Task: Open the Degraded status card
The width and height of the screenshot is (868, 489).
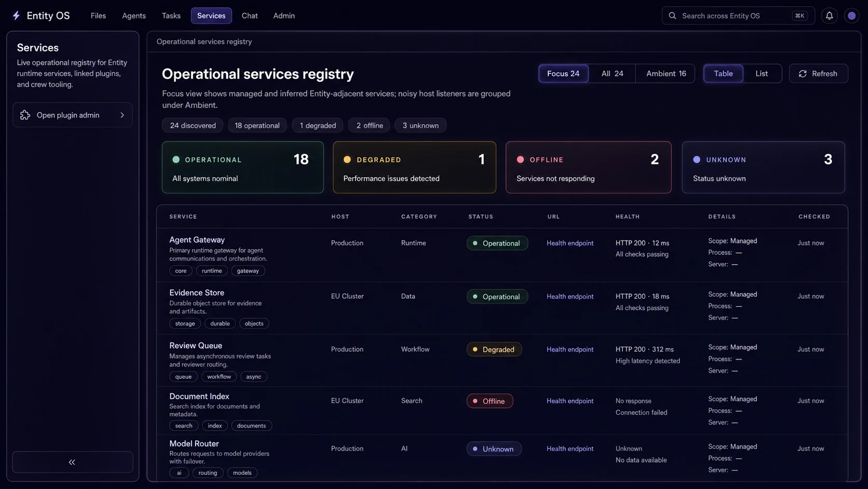Action: click(414, 167)
